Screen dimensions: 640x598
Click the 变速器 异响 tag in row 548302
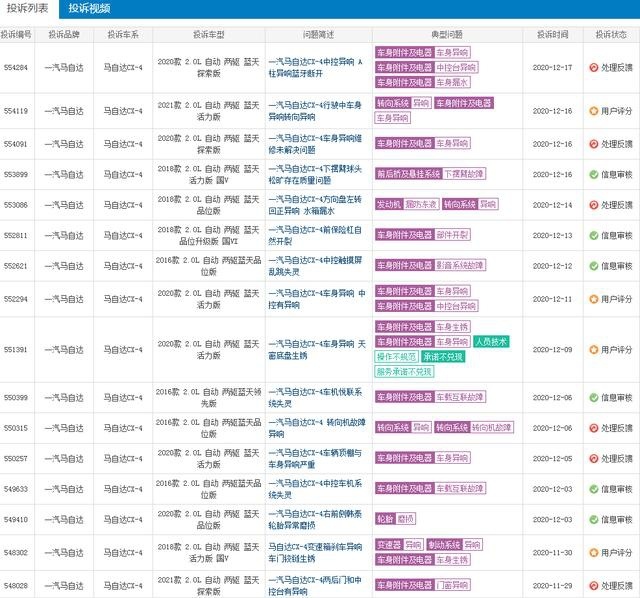click(x=399, y=545)
